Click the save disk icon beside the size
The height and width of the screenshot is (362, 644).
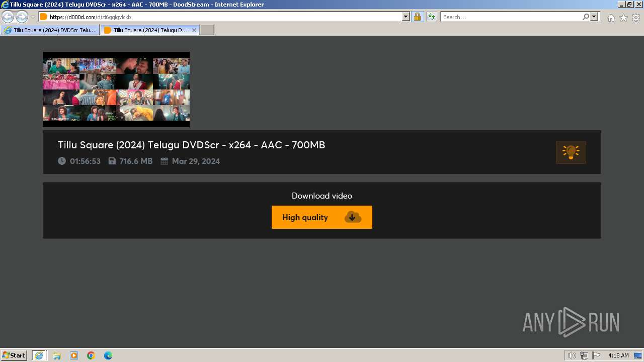pyautogui.click(x=112, y=161)
